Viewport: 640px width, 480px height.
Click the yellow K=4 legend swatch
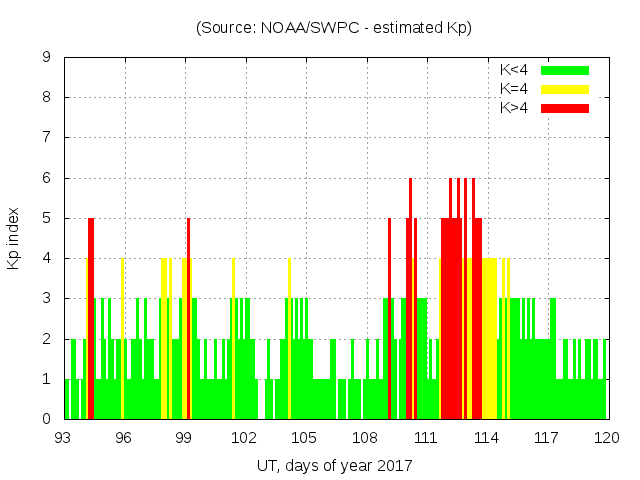click(565, 89)
